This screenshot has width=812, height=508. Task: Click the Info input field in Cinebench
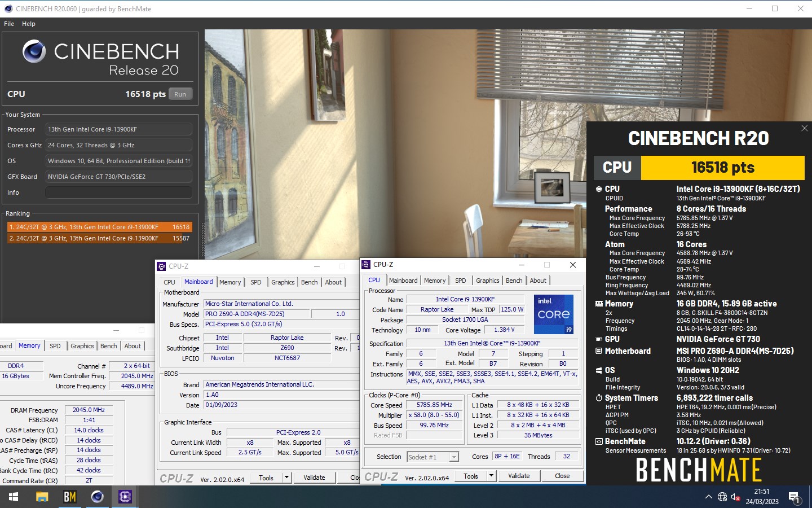pyautogui.click(x=118, y=192)
